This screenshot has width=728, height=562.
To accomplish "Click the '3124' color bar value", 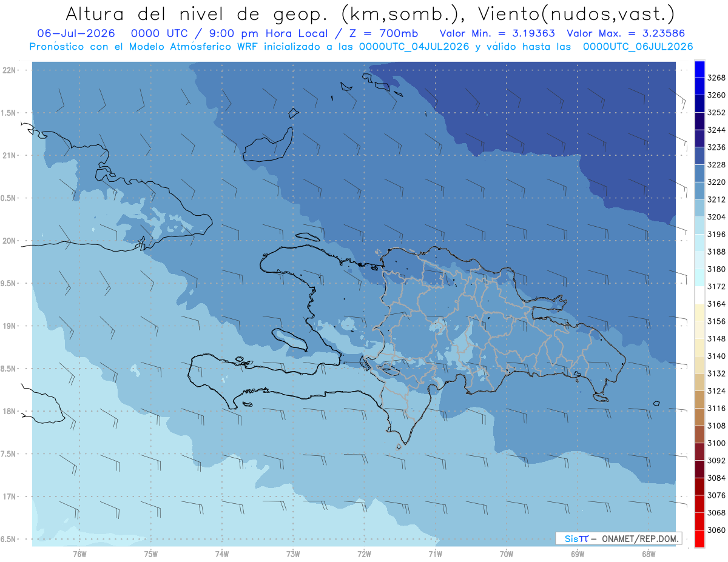I will [716, 391].
